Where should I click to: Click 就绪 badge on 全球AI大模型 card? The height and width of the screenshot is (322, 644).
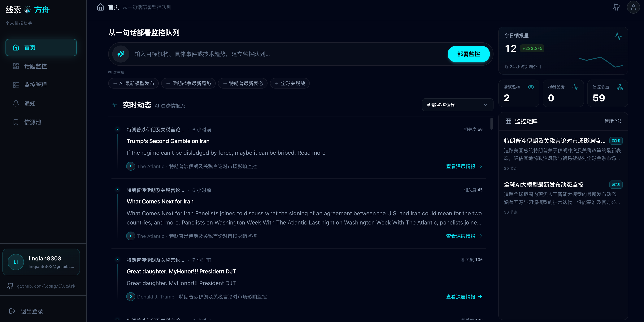coord(616,185)
